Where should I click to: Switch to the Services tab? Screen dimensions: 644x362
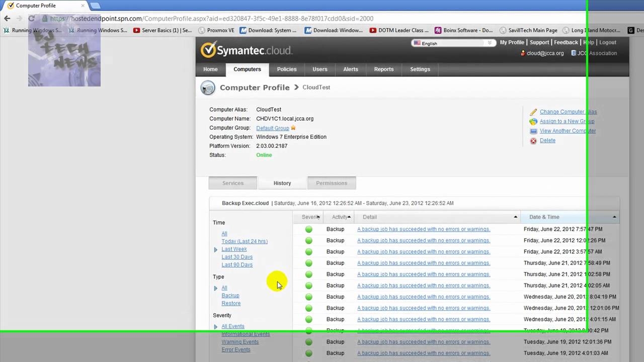[233, 184]
